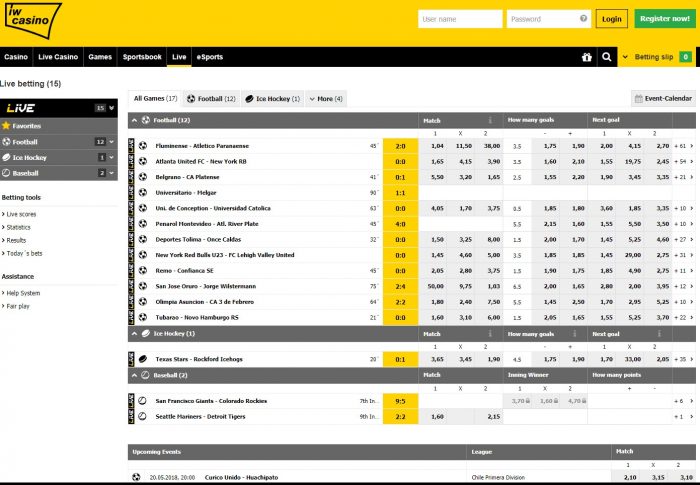Expand the LIVE sidebar dropdown arrow
This screenshot has width=700, height=485.
click(112, 108)
